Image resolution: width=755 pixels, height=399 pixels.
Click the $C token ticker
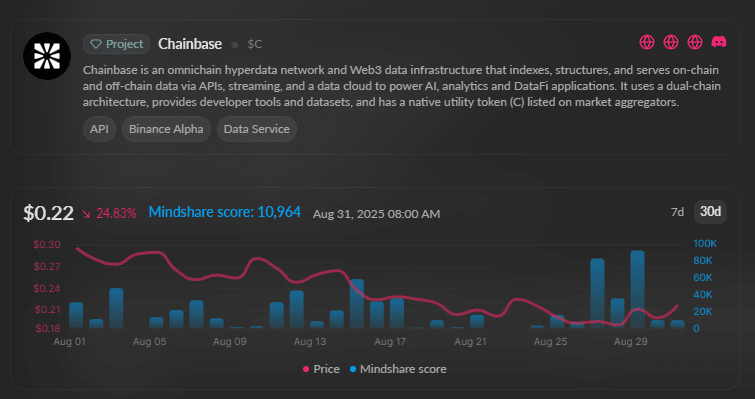[x=255, y=44]
